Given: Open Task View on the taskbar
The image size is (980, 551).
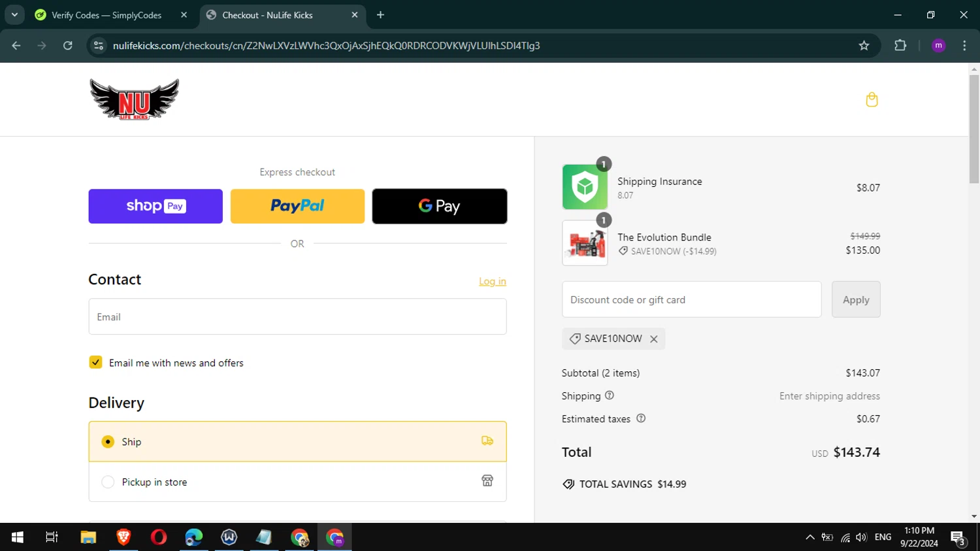Looking at the screenshot, I should click(52, 537).
